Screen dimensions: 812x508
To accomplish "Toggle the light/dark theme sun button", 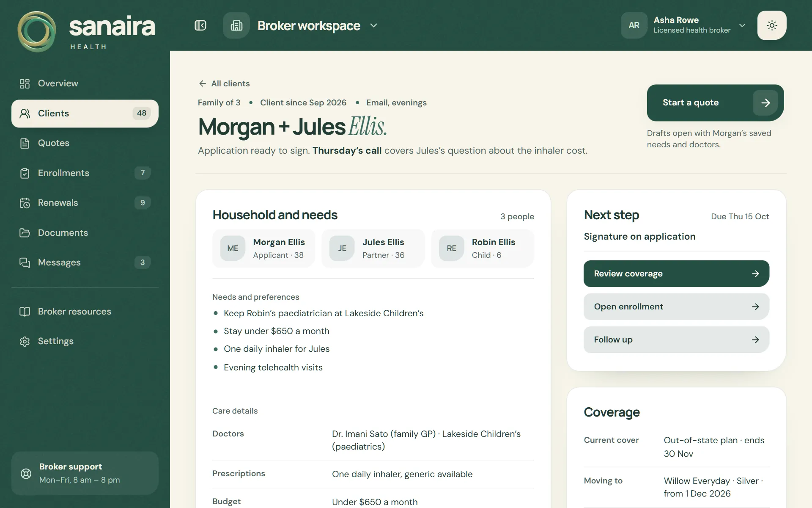I will click(772, 25).
